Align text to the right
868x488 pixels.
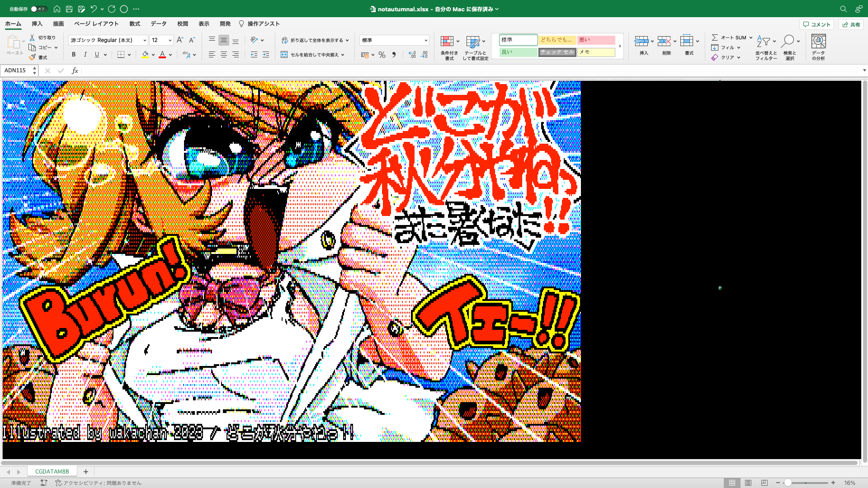(236, 55)
